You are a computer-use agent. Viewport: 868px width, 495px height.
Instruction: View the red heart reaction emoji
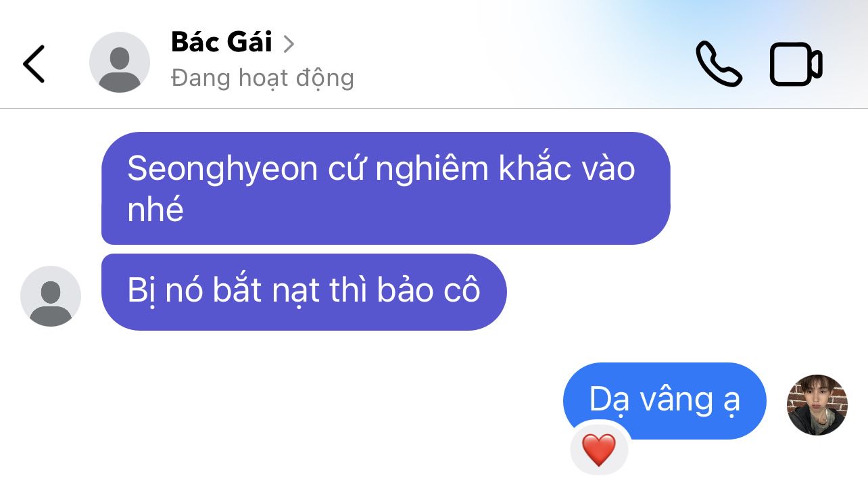click(599, 450)
